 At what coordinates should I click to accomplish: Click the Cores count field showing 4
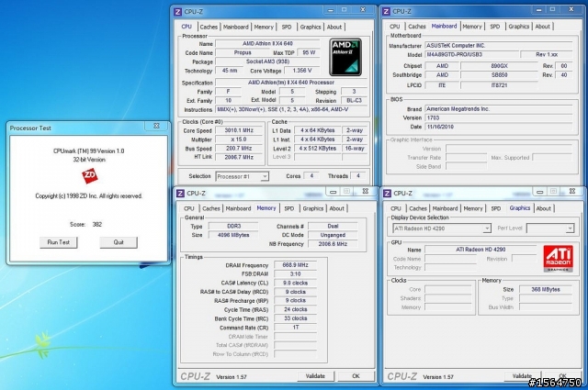[311, 175]
